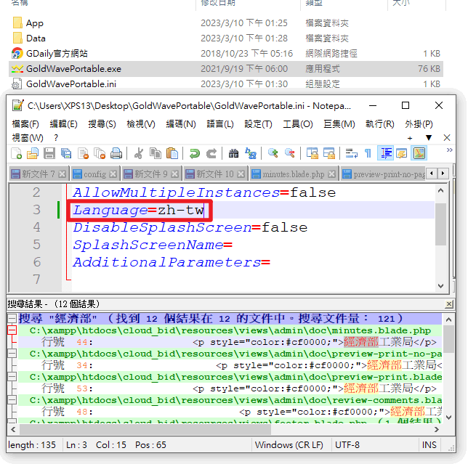Image resolution: width=476 pixels, height=464 pixels.
Task: Select the 行號 53 search result
Action: [230, 388]
